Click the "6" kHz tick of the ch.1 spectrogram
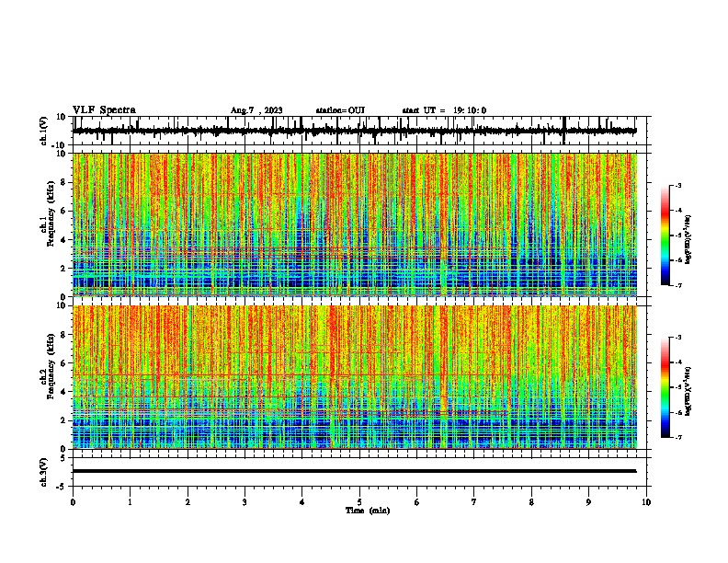Screen dimensions: 728x563 [x=63, y=211]
